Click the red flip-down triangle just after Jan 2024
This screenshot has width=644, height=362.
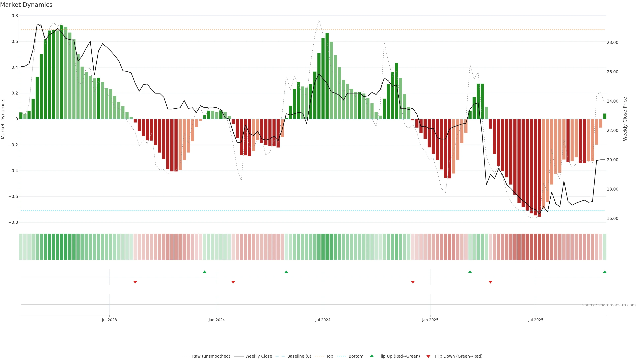[233, 282]
